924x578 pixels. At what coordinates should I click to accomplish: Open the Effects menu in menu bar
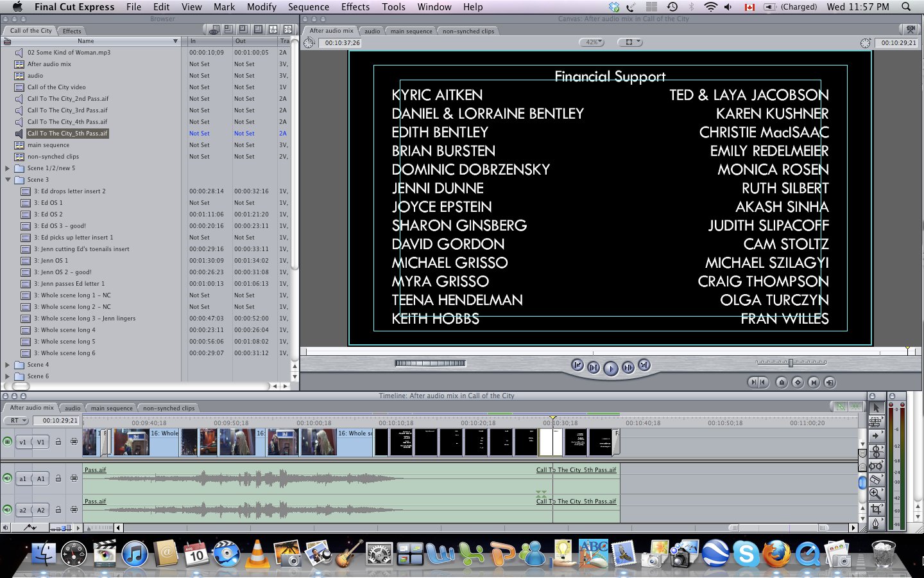coord(355,7)
